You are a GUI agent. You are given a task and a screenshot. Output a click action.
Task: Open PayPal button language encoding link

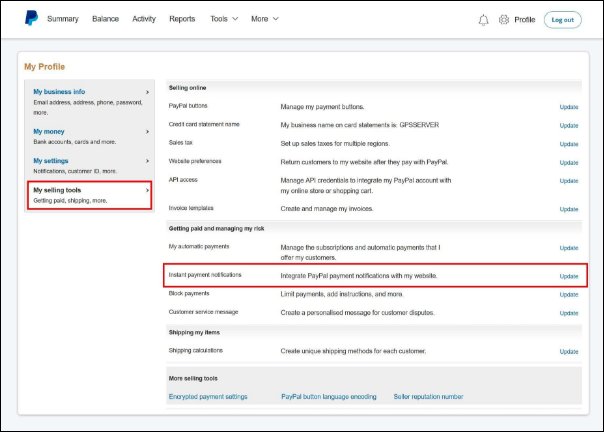pyautogui.click(x=329, y=397)
